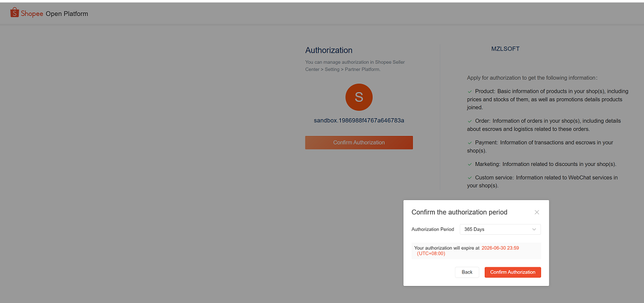The image size is (644, 303).
Task: Click the dimmed Confirm Authorization page button
Action: [x=359, y=143]
